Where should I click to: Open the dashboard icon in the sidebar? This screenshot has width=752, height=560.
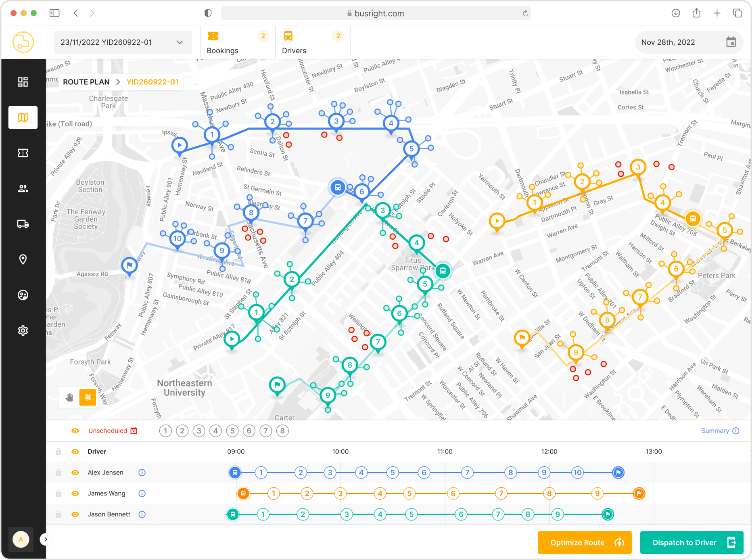coord(23,82)
